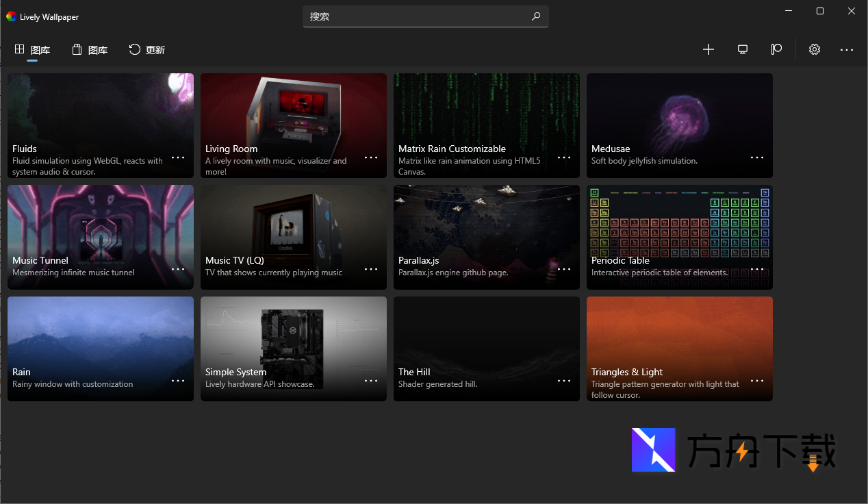The width and height of the screenshot is (868, 504).
Task: Click the search magnifier icon
Action: pos(536,16)
